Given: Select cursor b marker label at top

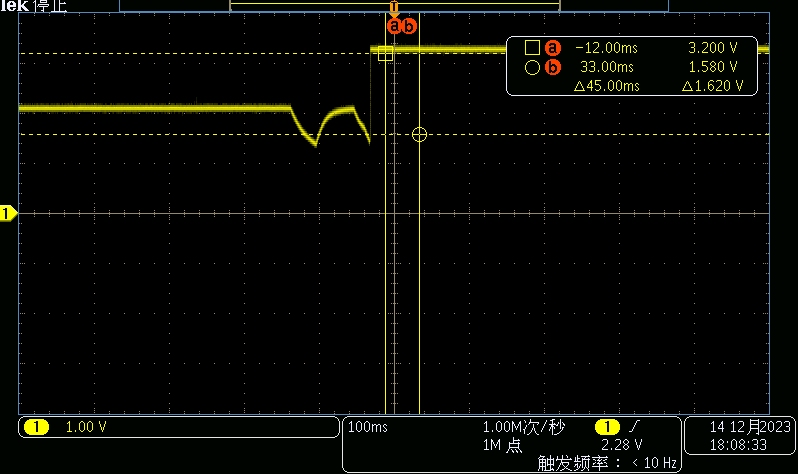Looking at the screenshot, I should [x=409, y=26].
